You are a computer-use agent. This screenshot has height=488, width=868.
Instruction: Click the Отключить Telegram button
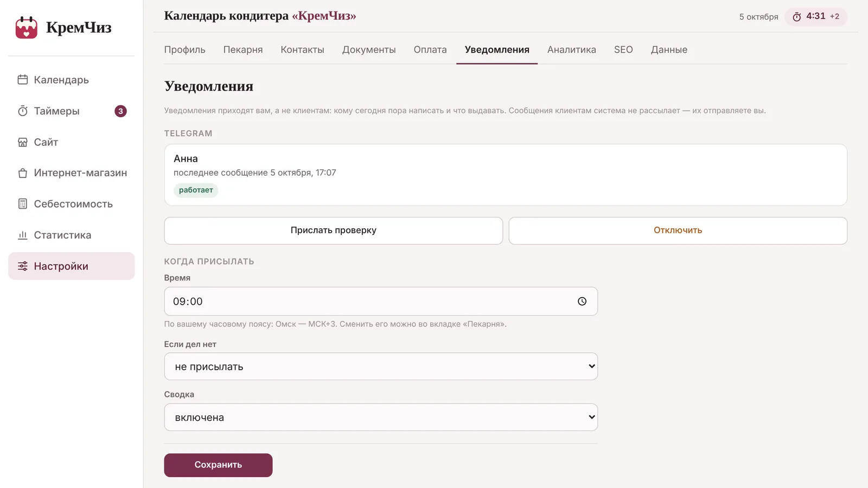tap(678, 230)
